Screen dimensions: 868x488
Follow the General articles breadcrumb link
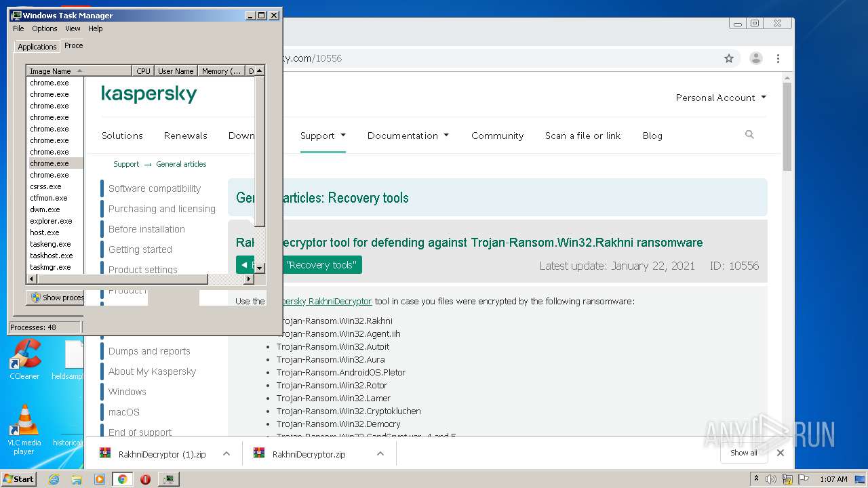181,164
